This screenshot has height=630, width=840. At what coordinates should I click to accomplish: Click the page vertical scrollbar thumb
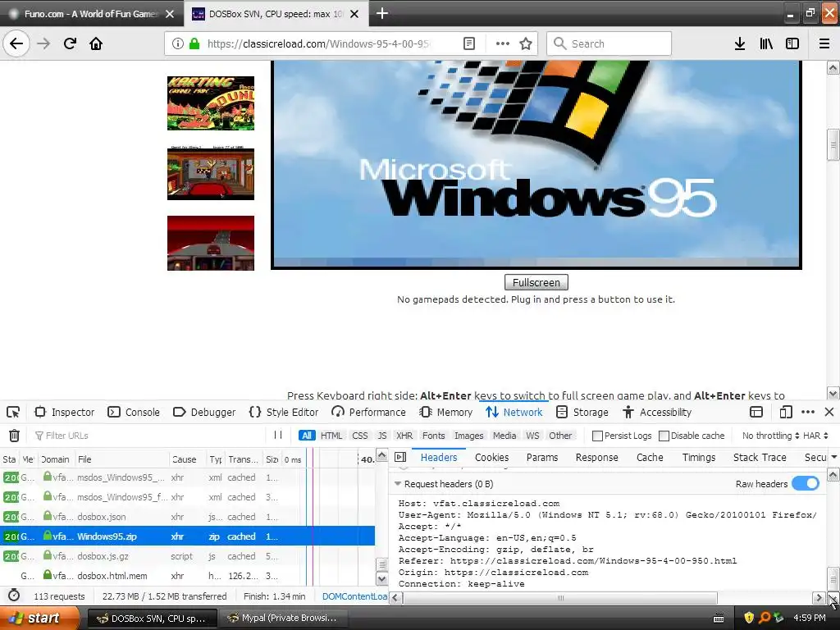pos(833,144)
